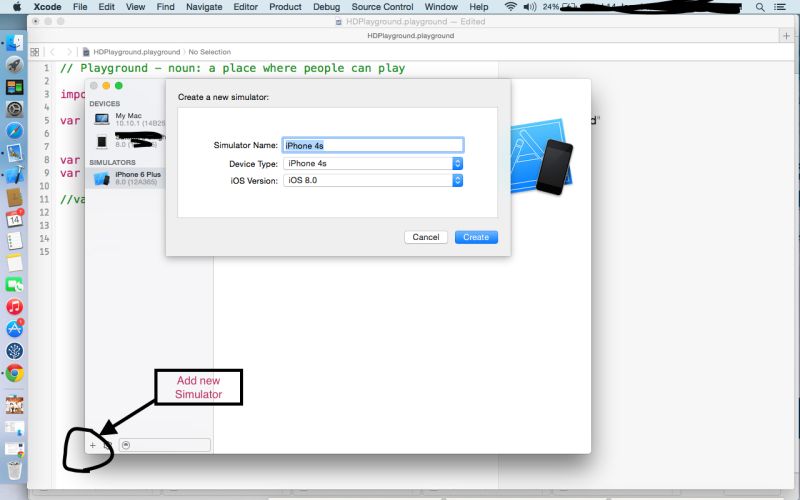The image size is (800, 500).
Task: Open Spotlight search magnifier in menu bar
Action: (760, 7)
